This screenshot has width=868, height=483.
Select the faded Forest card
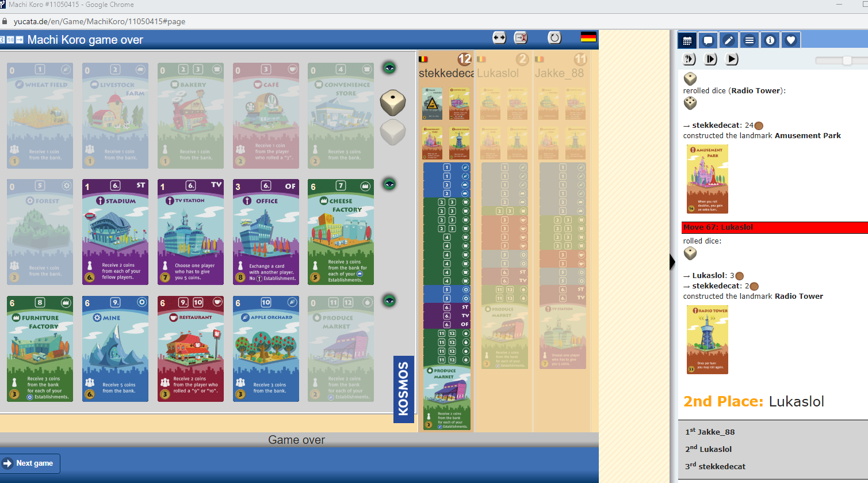(40, 232)
